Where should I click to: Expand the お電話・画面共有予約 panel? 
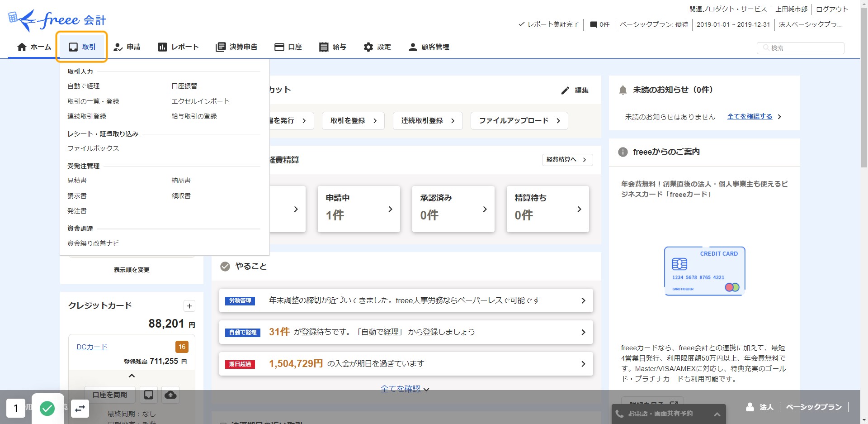[669, 414]
